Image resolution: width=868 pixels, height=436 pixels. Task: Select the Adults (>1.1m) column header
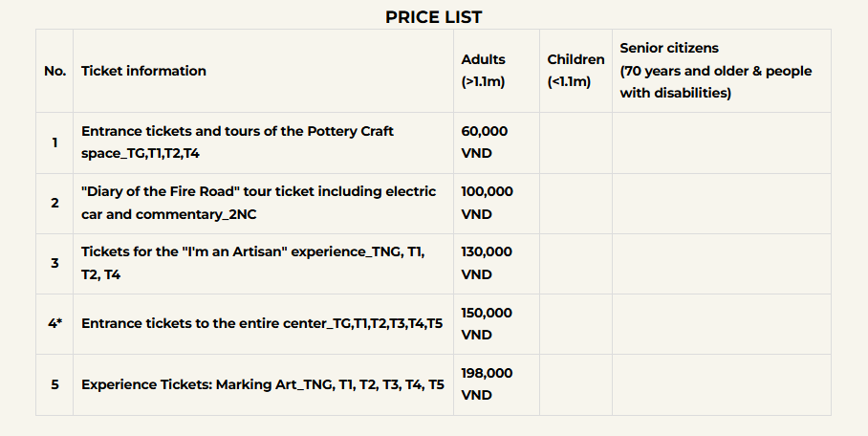tap(484, 71)
